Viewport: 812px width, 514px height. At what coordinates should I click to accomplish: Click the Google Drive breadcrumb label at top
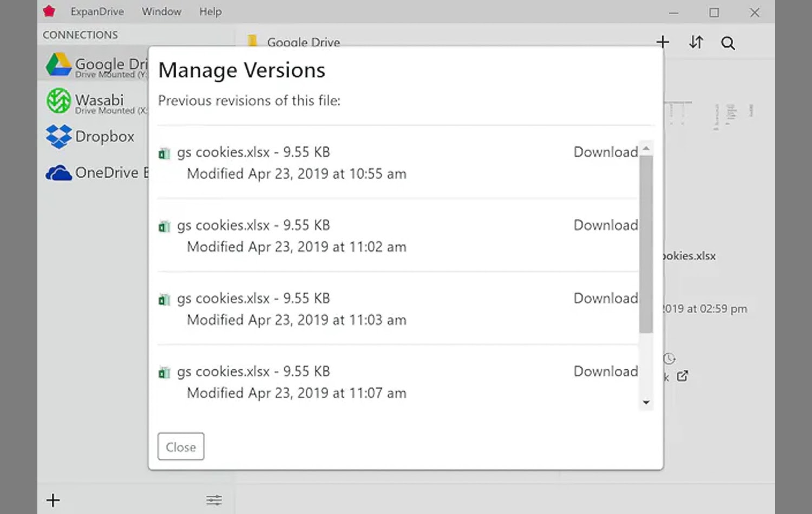coord(303,42)
